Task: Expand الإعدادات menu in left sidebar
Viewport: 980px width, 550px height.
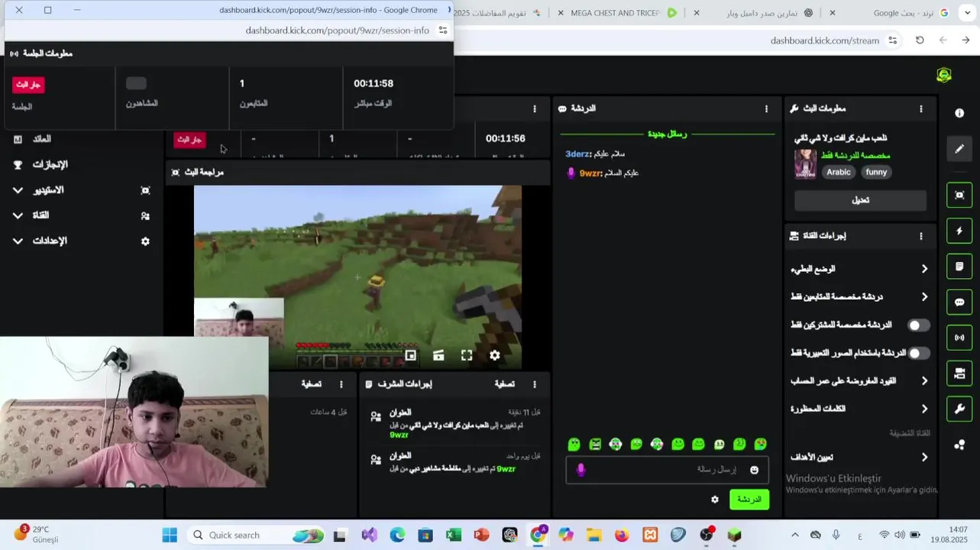Action: point(82,241)
